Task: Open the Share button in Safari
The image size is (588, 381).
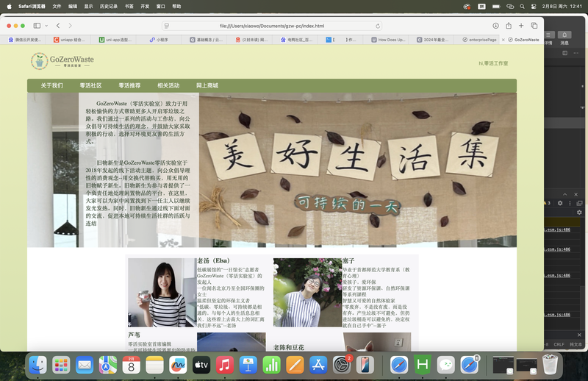Action: [509, 26]
